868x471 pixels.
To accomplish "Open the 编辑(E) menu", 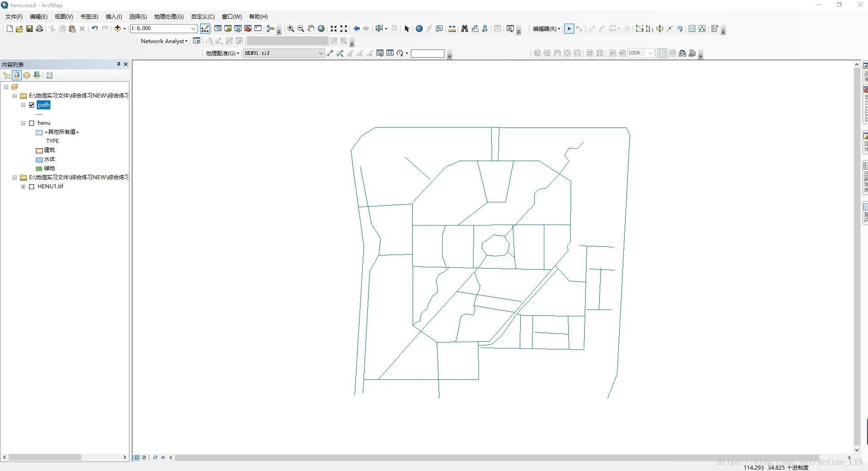I will [39, 16].
